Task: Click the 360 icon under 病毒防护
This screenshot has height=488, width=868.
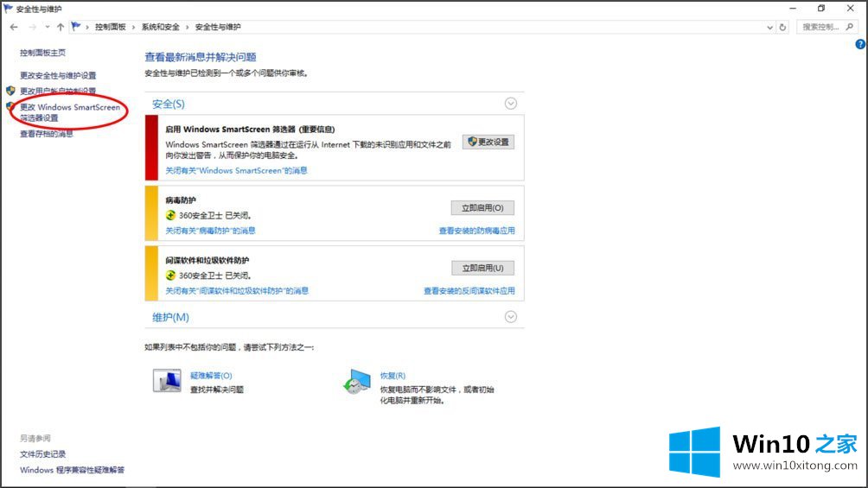Action: click(170, 215)
